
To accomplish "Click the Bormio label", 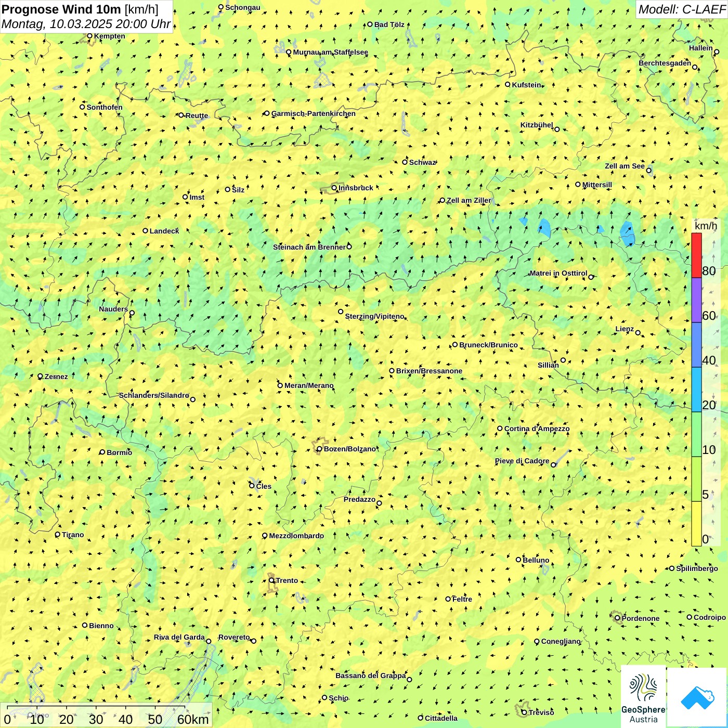I will tap(119, 452).
